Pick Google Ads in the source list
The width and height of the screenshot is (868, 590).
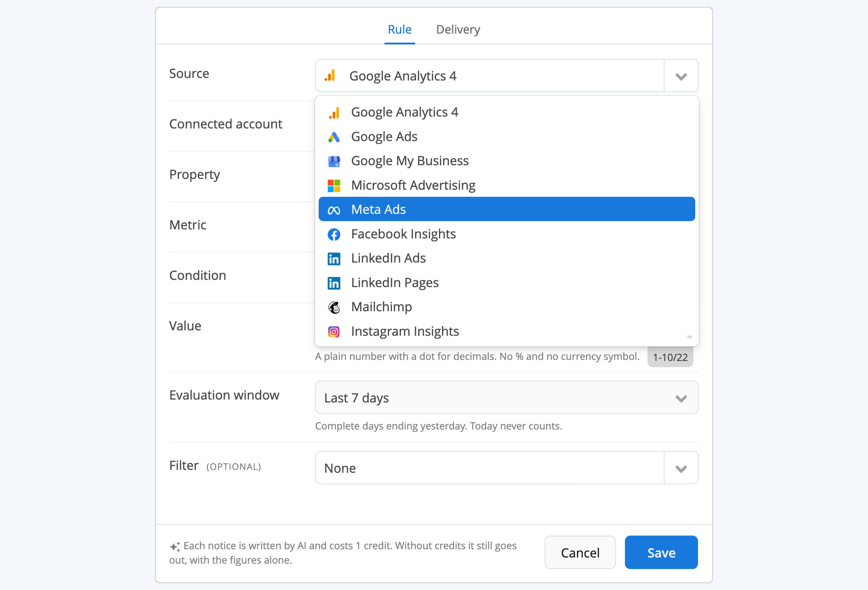(x=507, y=136)
